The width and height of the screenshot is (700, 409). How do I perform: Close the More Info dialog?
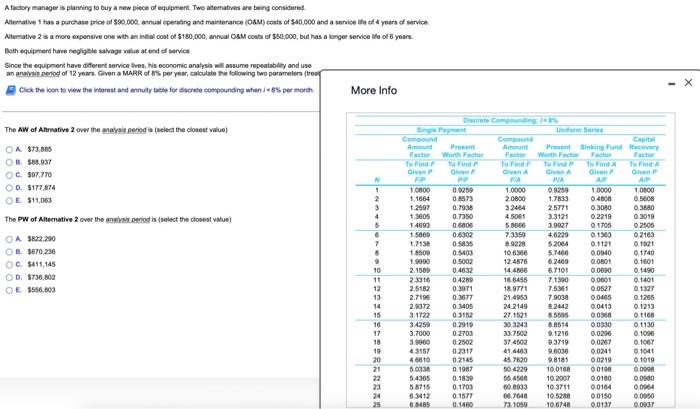click(x=688, y=83)
